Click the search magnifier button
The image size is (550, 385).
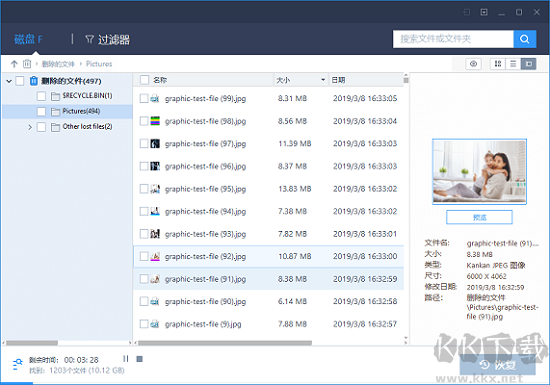click(x=524, y=39)
